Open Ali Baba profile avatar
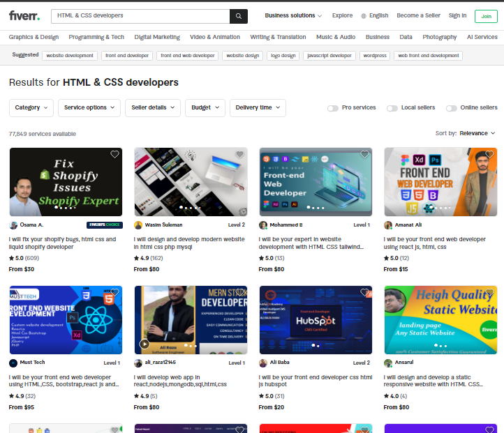 pos(263,363)
